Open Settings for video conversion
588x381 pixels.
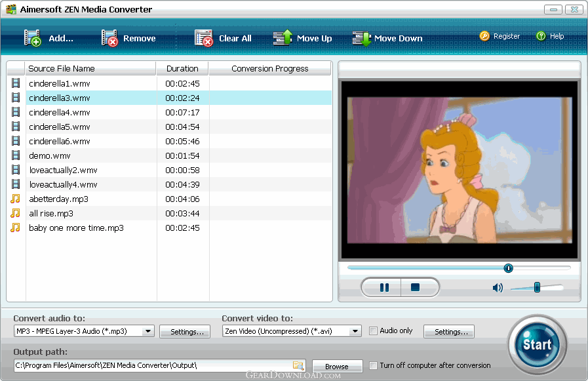pyautogui.click(x=449, y=332)
